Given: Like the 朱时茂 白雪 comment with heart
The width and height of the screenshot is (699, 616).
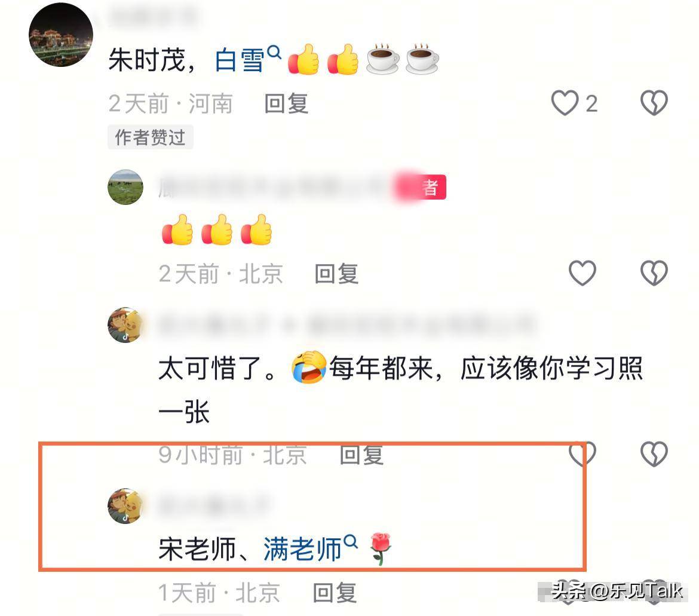Looking at the screenshot, I should click(x=565, y=103).
